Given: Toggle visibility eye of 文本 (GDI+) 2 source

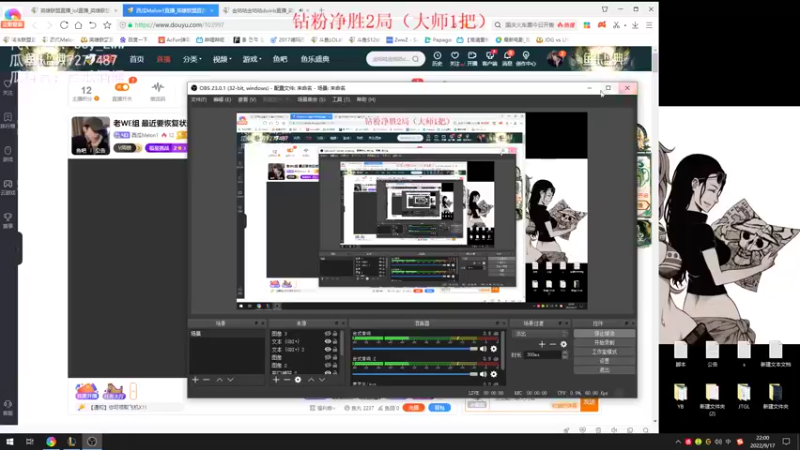Looking at the screenshot, I should pyautogui.click(x=328, y=349).
